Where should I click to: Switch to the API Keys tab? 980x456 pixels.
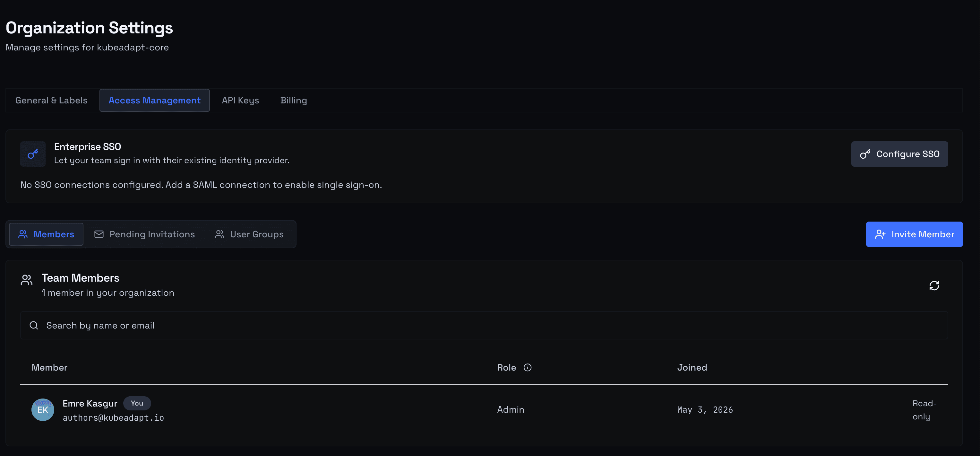(240, 101)
